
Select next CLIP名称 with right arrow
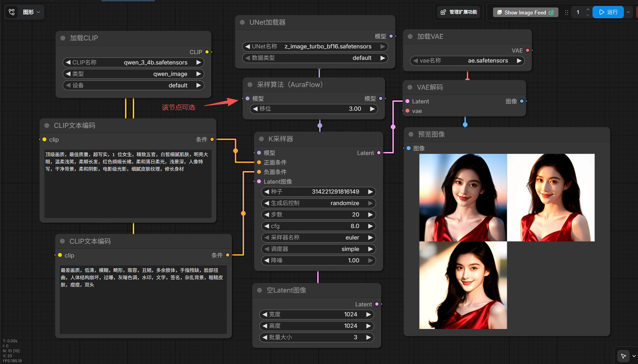(x=198, y=62)
